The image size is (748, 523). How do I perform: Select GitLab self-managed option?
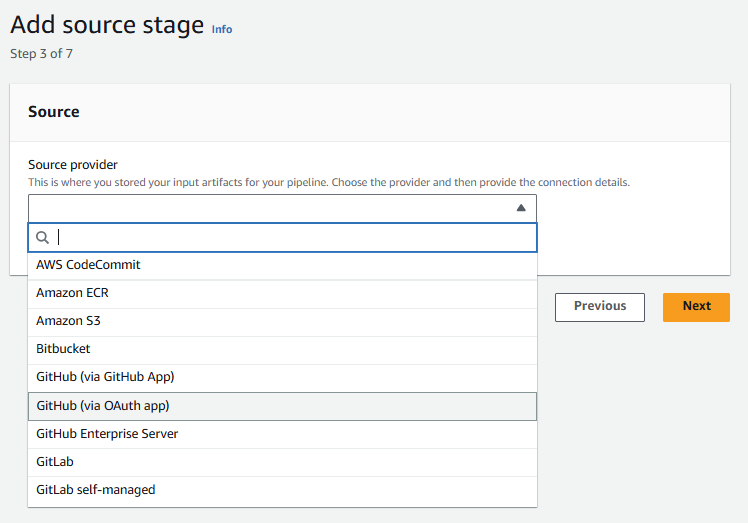282,490
